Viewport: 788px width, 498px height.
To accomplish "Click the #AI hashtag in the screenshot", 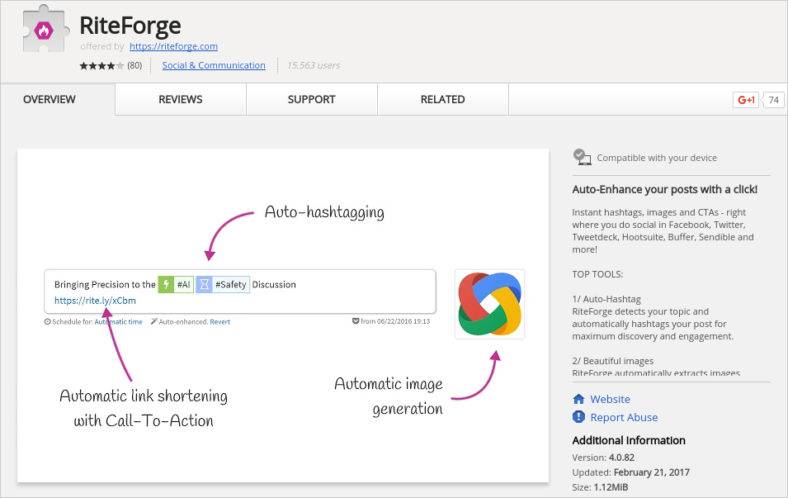I will point(183,284).
